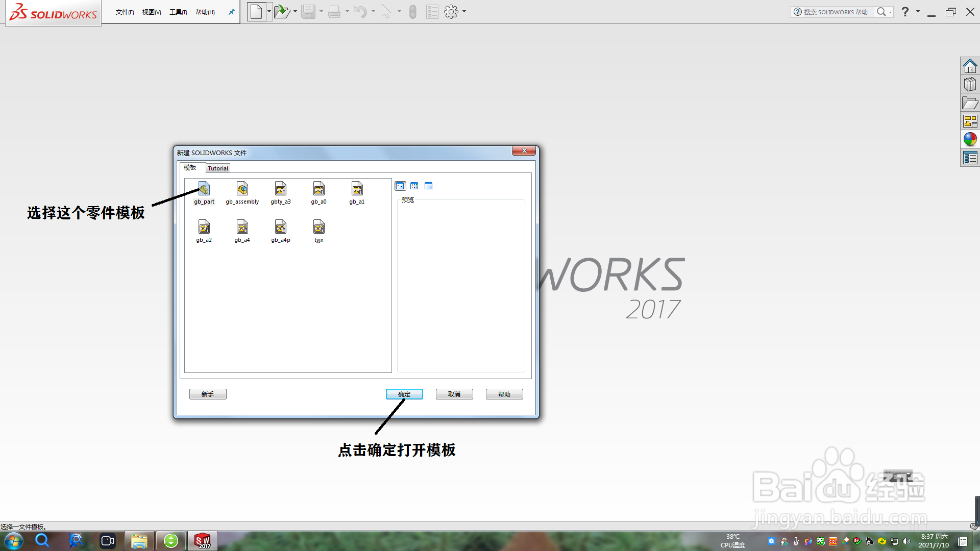Image resolution: width=980 pixels, height=551 pixels.
Task: Click the Select arrow tool icon
Action: [386, 11]
